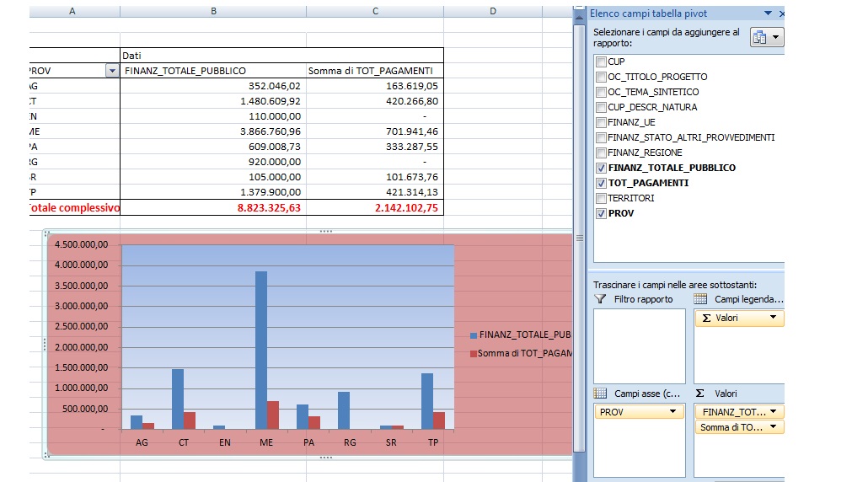Check the CUP field checkbox
This screenshot has height=482, width=868.
point(601,62)
